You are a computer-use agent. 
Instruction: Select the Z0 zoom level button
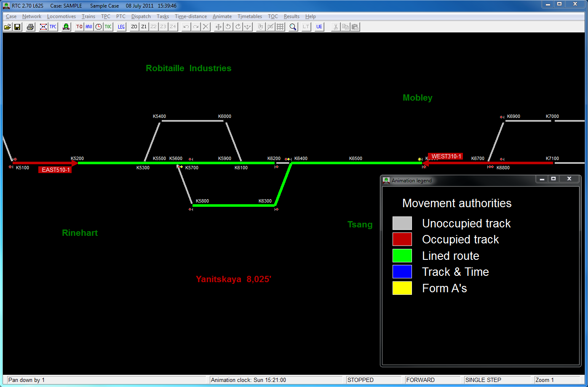(x=134, y=27)
